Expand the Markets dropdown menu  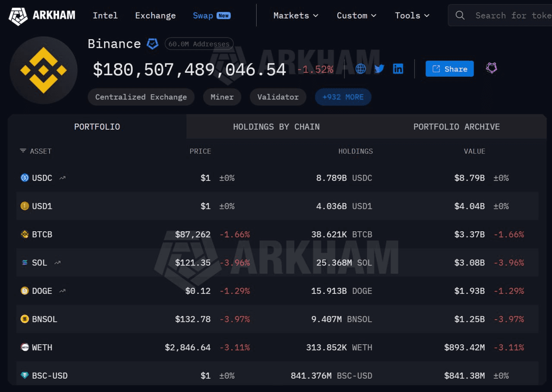[296, 16]
